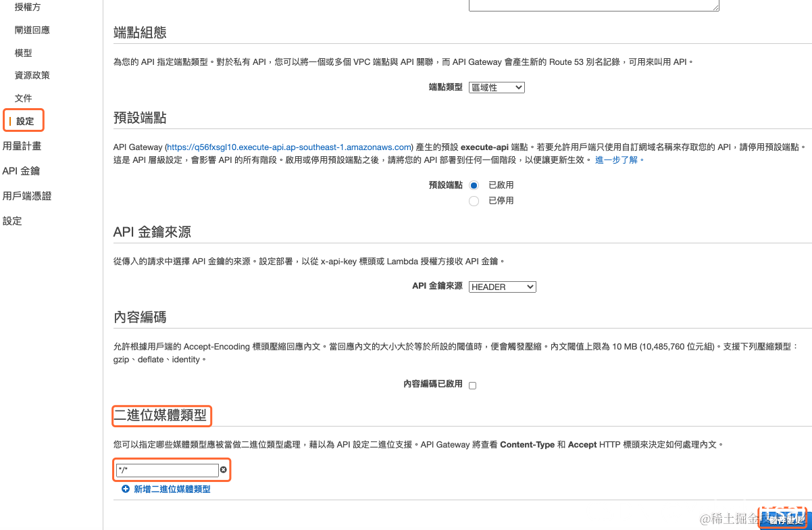The height and width of the screenshot is (530, 812).
Task: Open the 文件 sidebar entry
Action: [23, 98]
